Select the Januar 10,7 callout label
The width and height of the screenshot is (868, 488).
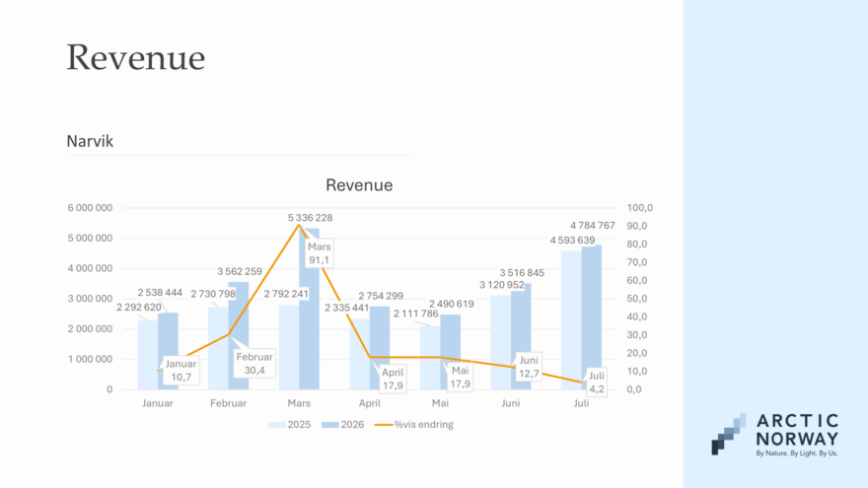181,370
